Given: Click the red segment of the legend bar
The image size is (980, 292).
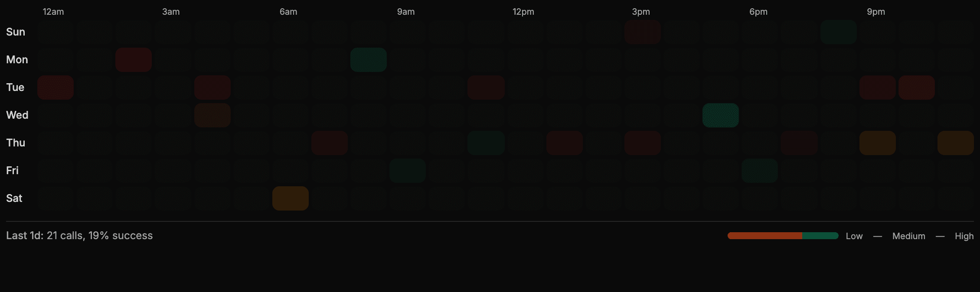Looking at the screenshot, I should pos(765,236).
